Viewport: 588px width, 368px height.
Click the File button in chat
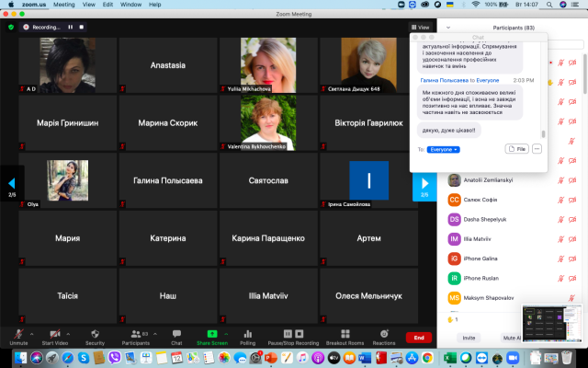click(x=516, y=149)
